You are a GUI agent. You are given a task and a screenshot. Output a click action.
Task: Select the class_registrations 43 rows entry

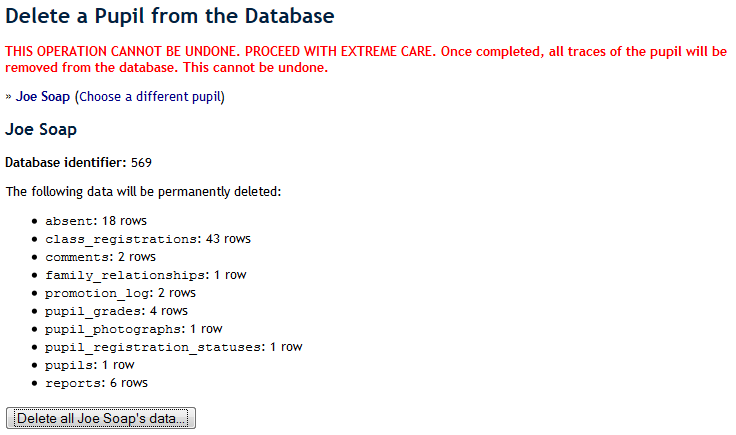[147, 239]
